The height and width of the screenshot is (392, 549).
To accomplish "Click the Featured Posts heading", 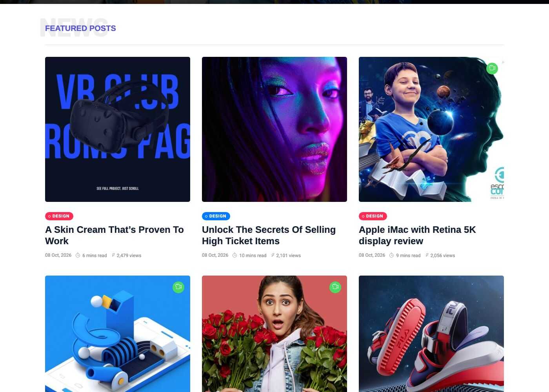I will click(80, 28).
